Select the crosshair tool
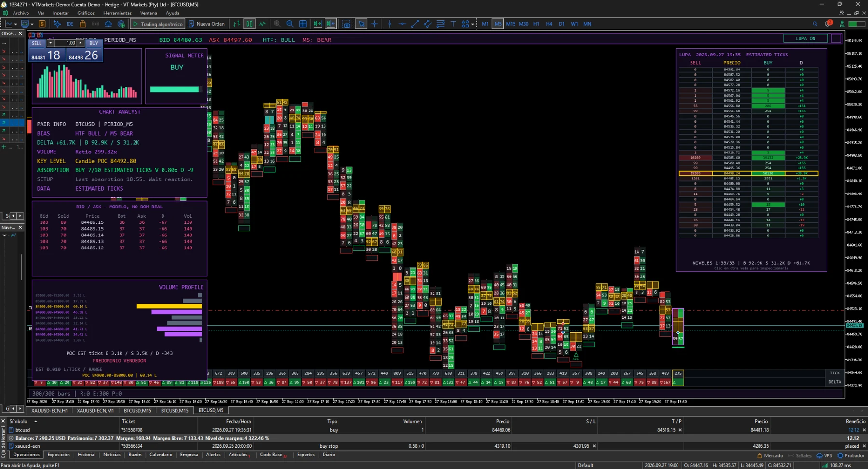Viewport: 868px width, 469px height. (x=374, y=24)
